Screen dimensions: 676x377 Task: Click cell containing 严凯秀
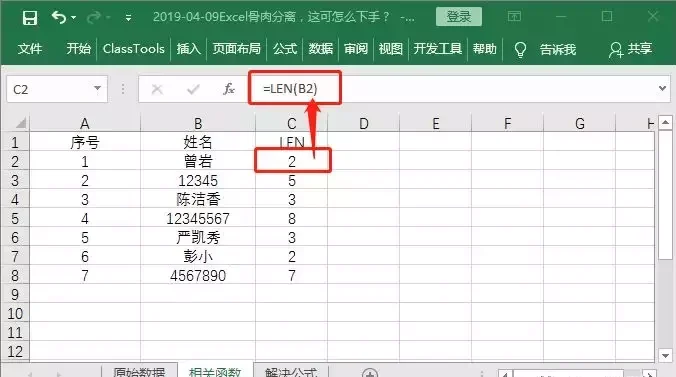coord(198,237)
